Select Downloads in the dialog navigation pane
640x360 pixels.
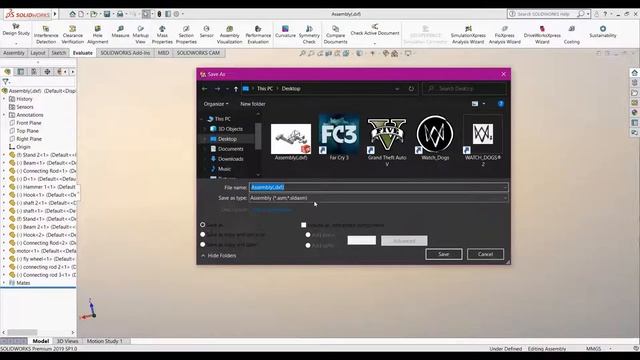pyautogui.click(x=230, y=159)
